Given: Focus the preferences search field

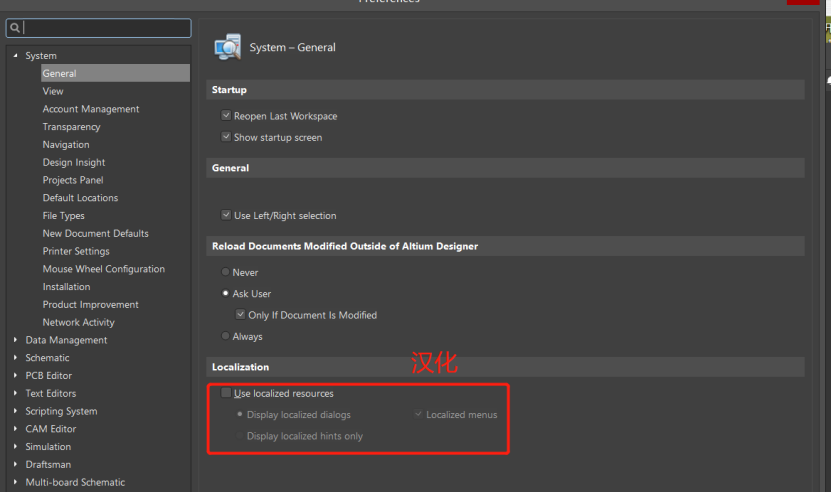Looking at the screenshot, I should pos(99,28).
